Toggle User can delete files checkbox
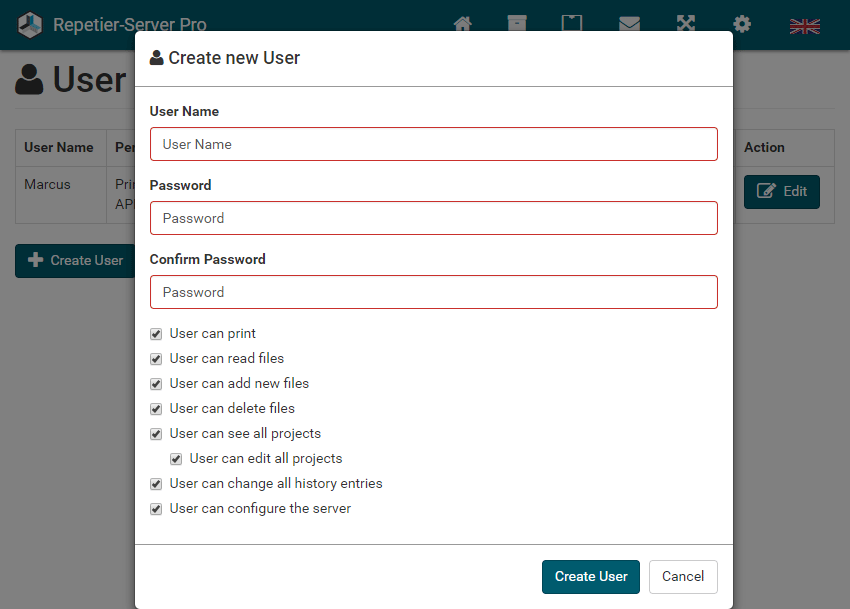 tap(156, 409)
